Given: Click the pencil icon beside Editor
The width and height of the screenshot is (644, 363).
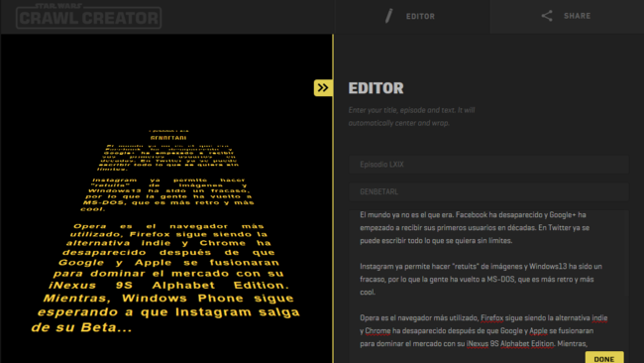Looking at the screenshot, I should (388, 16).
